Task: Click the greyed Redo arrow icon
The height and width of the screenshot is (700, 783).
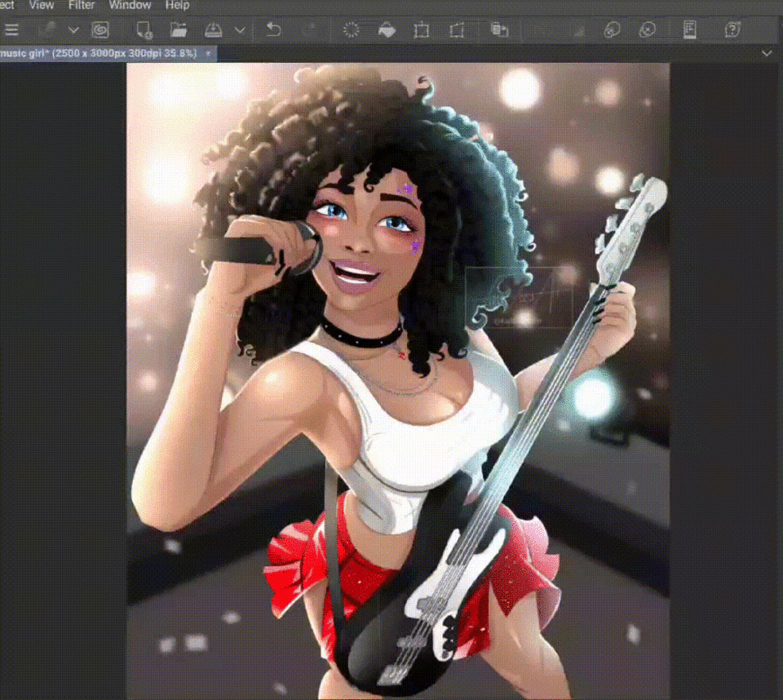Action: pyautogui.click(x=310, y=29)
